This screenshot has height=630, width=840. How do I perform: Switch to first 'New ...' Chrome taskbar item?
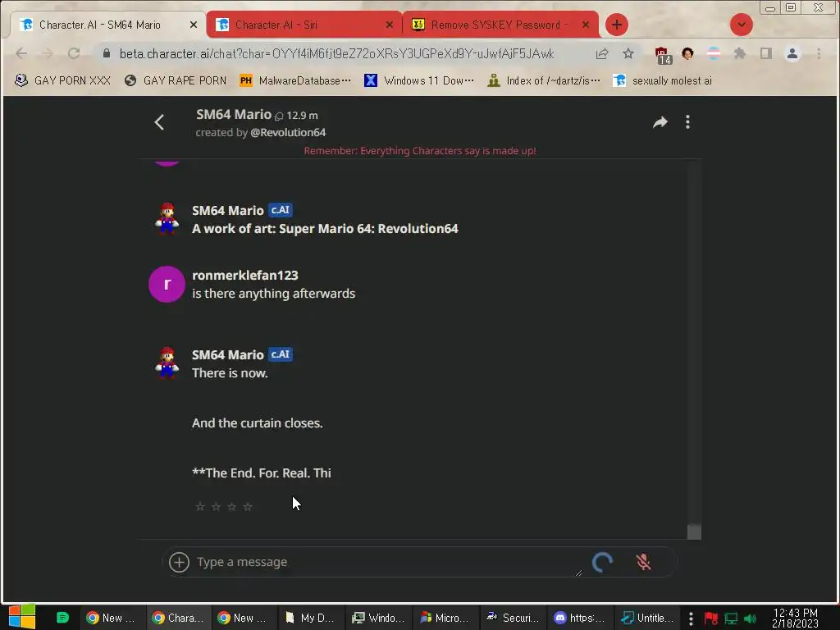coord(111,618)
